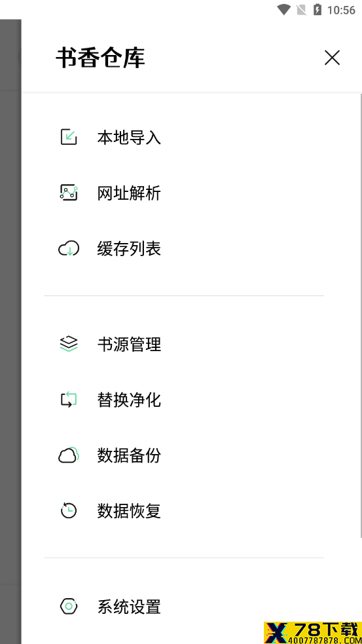This screenshot has width=362, height=644.
Task: Tap the 书源管理 layers icon
Action: (x=69, y=344)
